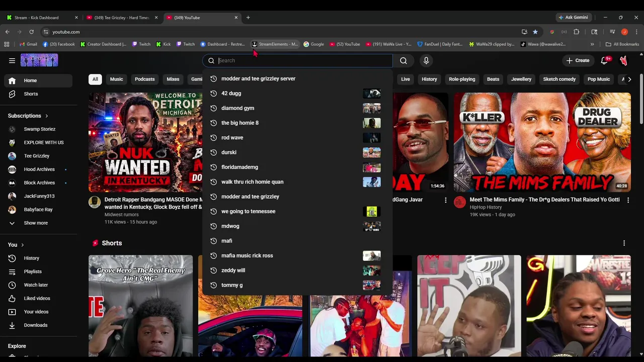The height and width of the screenshot is (362, 644).
Task: Open the Subscriptions section chevron
Action: (47, 116)
